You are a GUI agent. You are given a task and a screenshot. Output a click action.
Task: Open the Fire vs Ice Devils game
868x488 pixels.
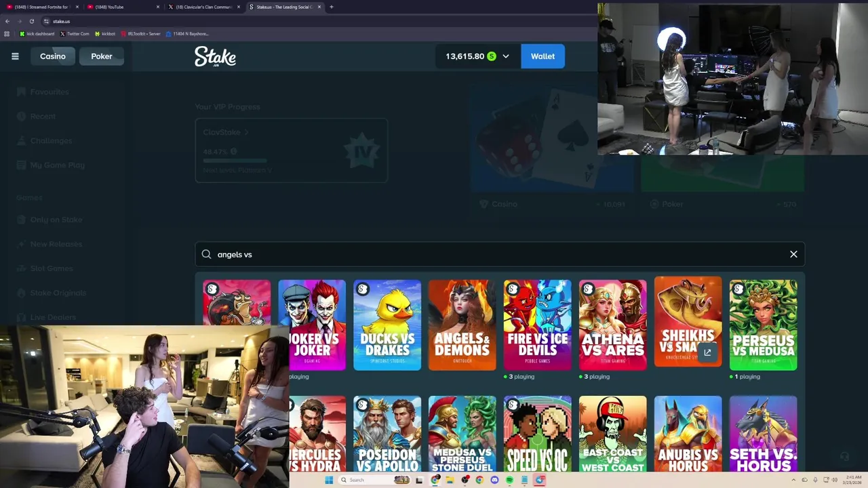pyautogui.click(x=538, y=325)
